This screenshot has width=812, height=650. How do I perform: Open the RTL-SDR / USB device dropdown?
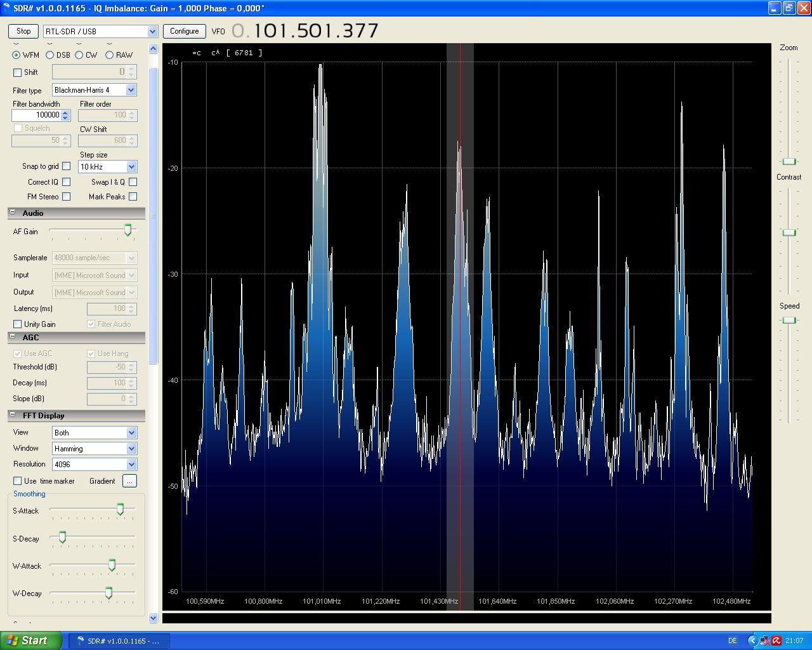click(152, 31)
